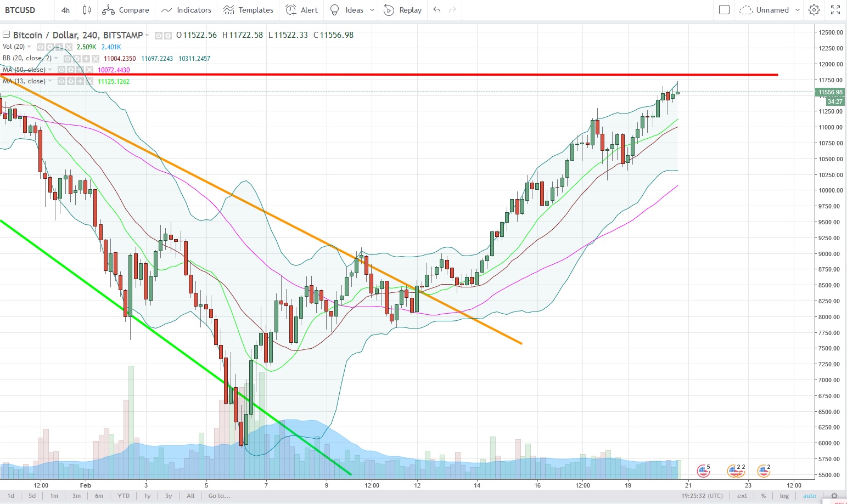The image size is (847, 504).
Task: Redo the last undone action
Action: pos(453,10)
